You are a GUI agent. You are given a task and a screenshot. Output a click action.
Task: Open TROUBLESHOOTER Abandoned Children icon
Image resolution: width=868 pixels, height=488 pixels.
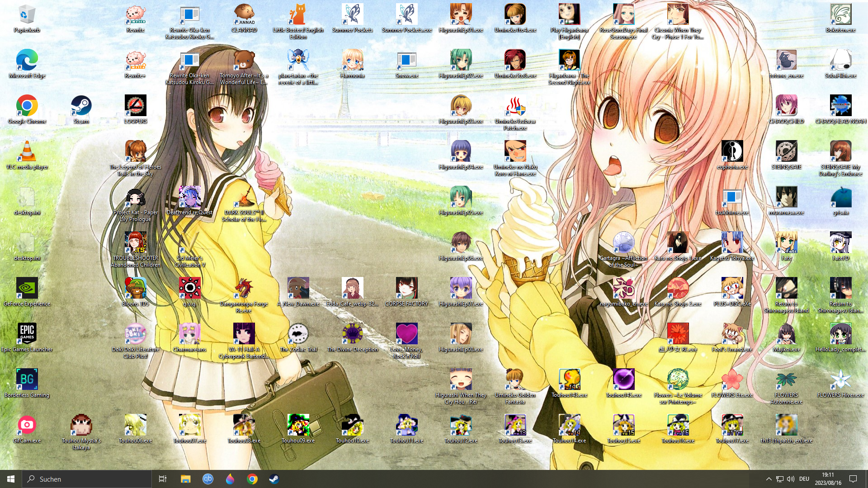(135, 249)
